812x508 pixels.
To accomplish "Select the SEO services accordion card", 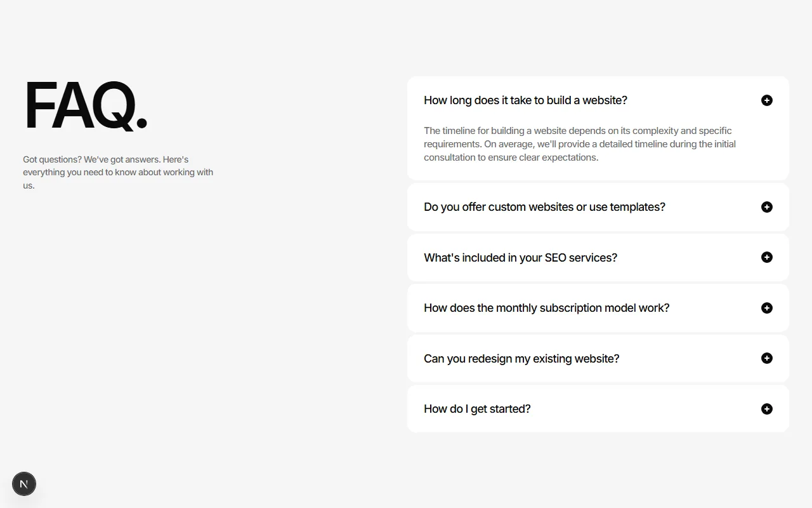I will pyautogui.click(x=598, y=257).
